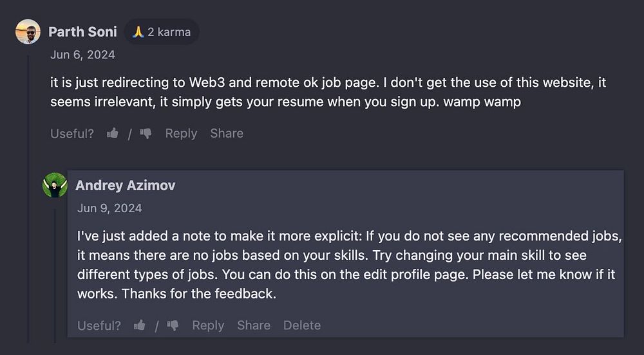The image size is (644, 355).
Task: Open Andrey Azimov's avatar picture
Action: (55, 185)
